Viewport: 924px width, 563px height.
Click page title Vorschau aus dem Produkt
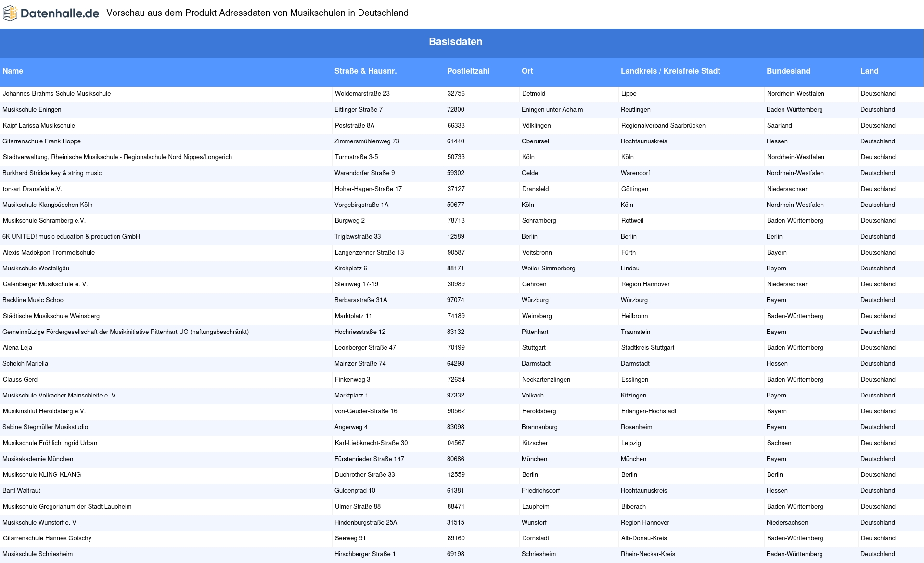pos(257,13)
